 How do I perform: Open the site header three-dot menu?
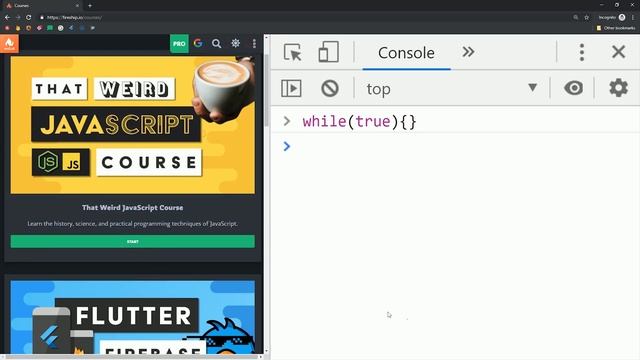pos(254,43)
